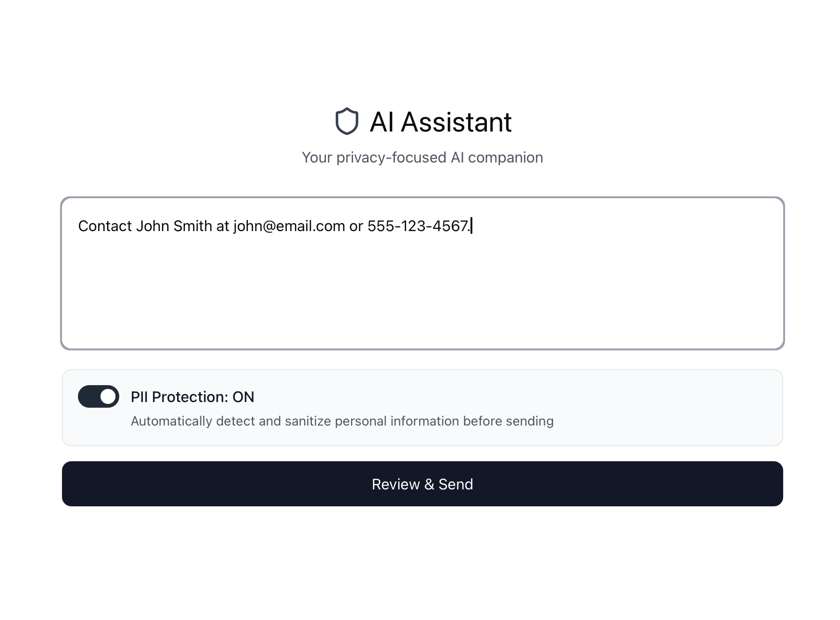
Task: Click the "AI Assistant" heading text
Action: [x=440, y=122]
